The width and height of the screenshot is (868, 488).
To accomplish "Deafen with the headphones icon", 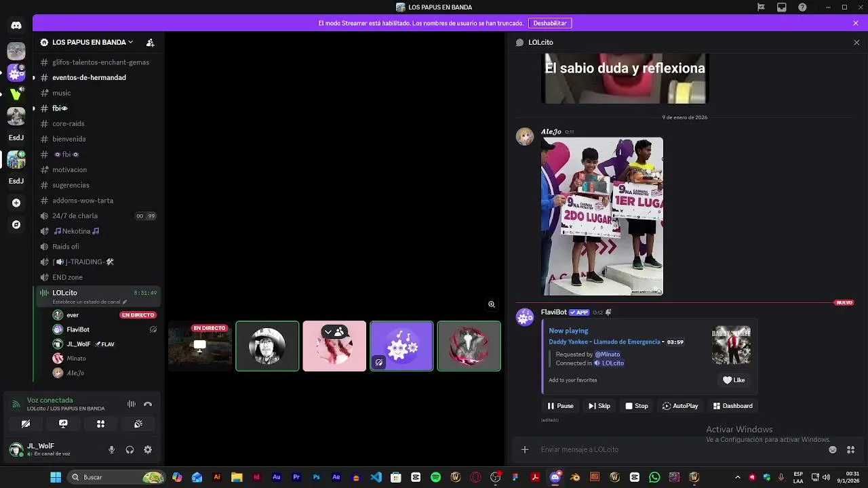I will [130, 449].
